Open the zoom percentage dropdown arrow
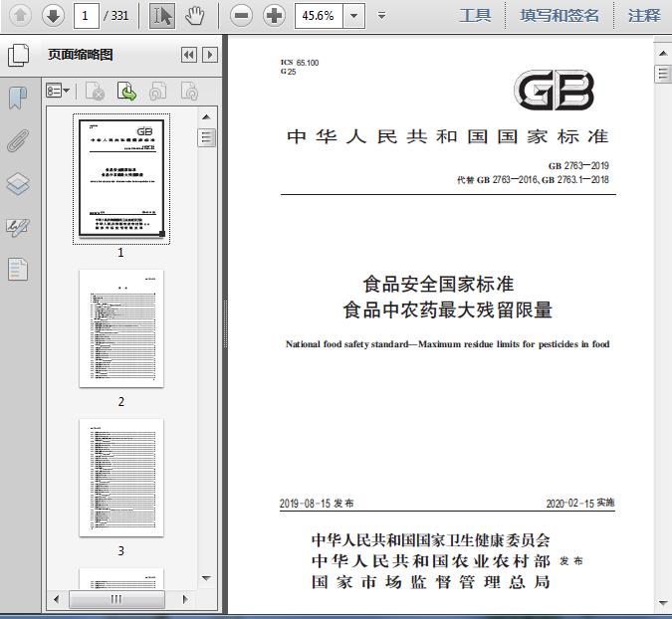Screen dimensions: 672x619 [x=354, y=16]
